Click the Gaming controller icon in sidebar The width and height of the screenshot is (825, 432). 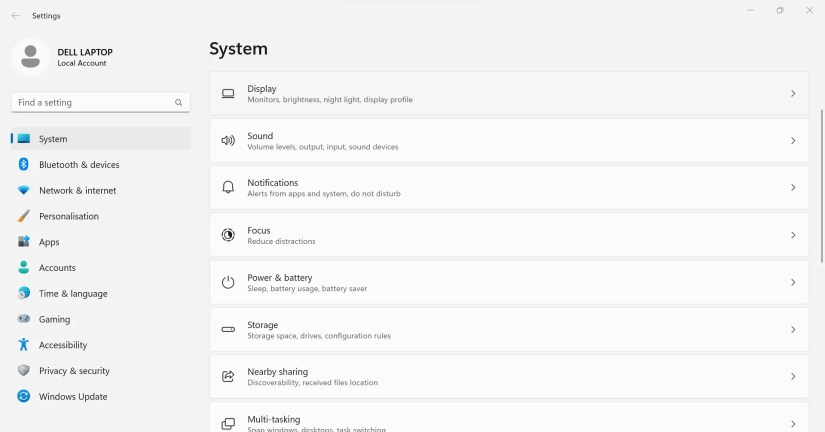[x=23, y=319]
